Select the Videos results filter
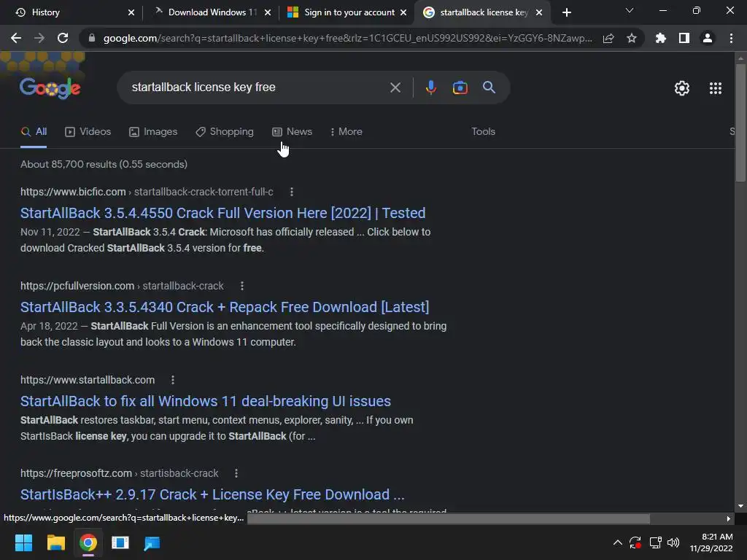The image size is (747, 560). (88, 132)
